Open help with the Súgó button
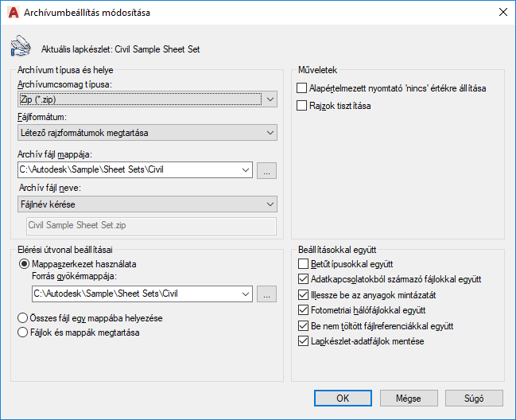516x420 pixels. (x=474, y=398)
